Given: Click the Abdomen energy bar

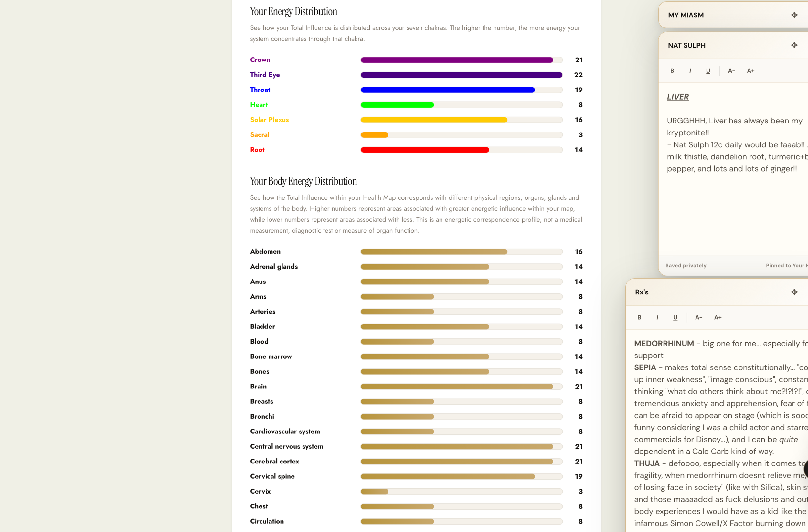Looking at the screenshot, I should [462, 252].
